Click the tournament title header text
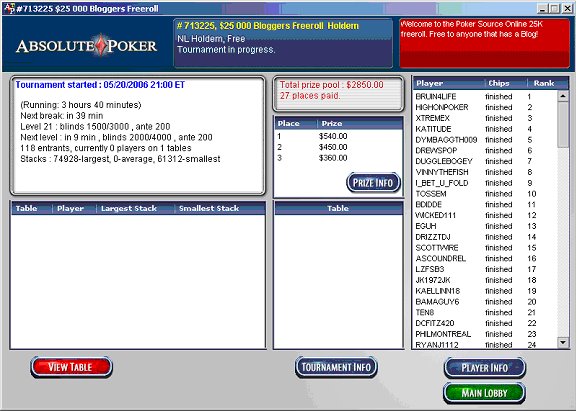This screenshot has width=576, height=411. coord(268,26)
